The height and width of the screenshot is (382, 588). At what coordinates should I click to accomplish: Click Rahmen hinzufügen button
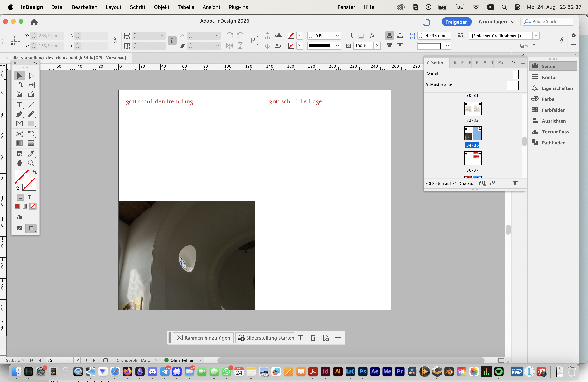click(x=203, y=338)
